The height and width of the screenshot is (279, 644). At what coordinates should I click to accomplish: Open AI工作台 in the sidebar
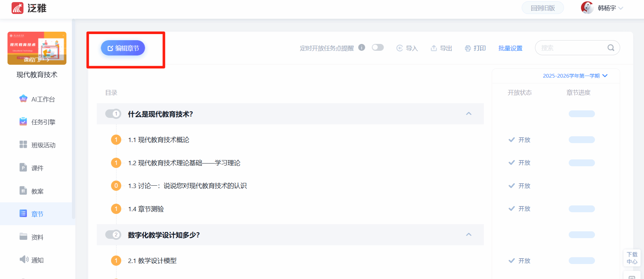[x=37, y=99]
